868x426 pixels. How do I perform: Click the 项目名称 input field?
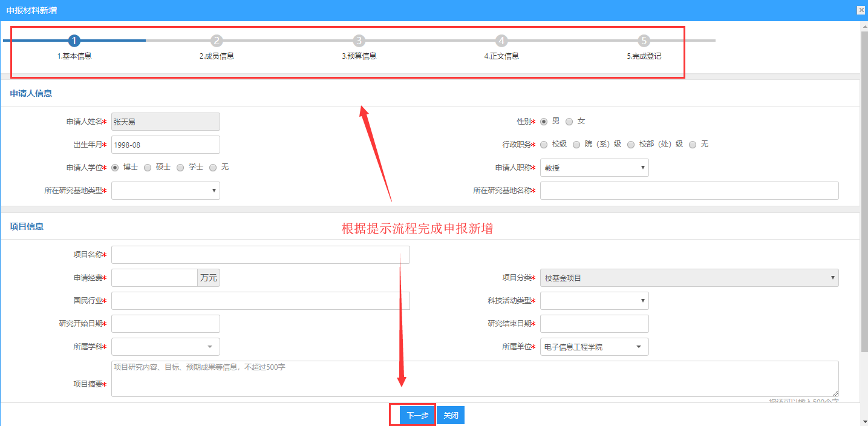260,255
